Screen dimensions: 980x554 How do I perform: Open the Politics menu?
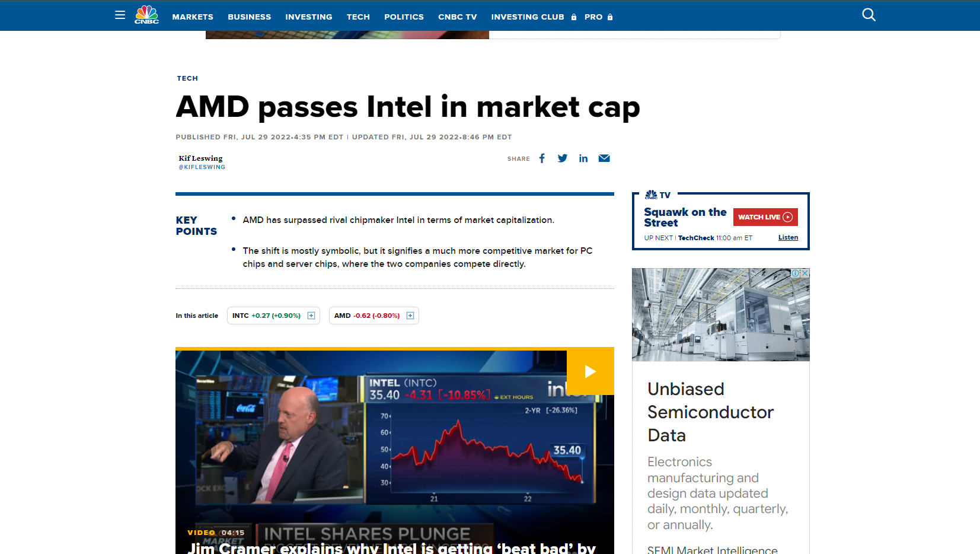(404, 17)
